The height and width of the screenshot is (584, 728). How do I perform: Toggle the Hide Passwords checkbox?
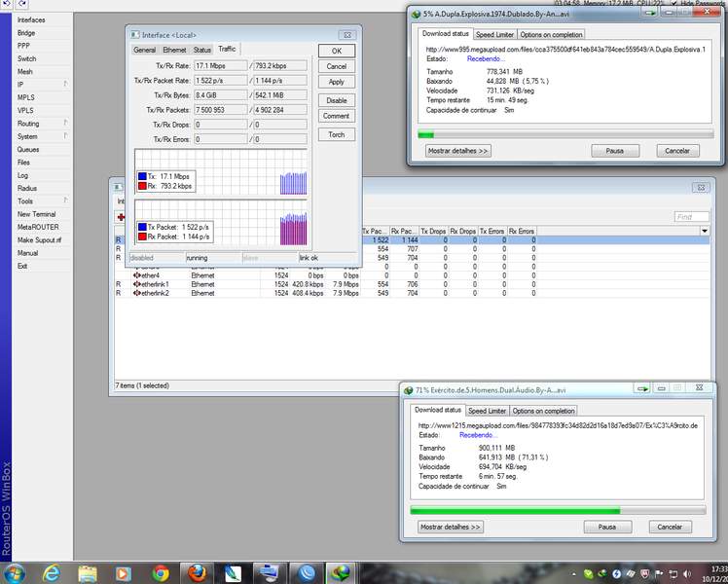674,3
